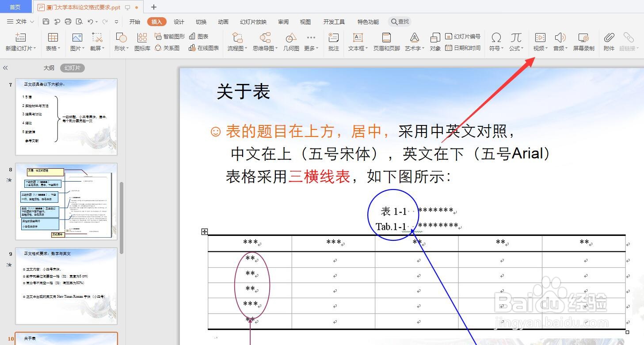The image size is (644, 345).
Task: Add a comment with 批注 icon
Action: tap(334, 38)
